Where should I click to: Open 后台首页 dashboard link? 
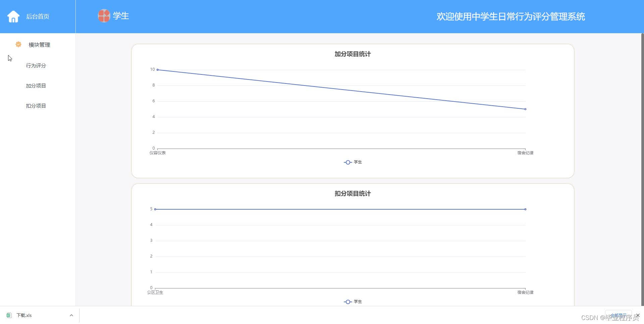[x=38, y=16]
